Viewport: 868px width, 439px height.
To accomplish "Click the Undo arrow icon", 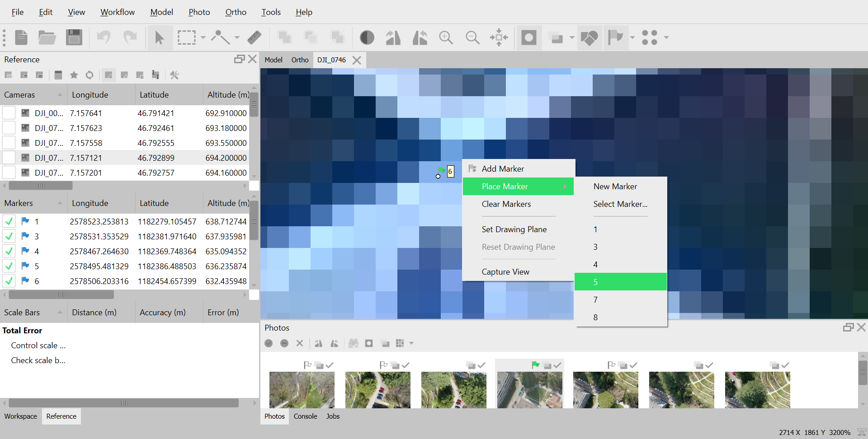I will (x=104, y=37).
